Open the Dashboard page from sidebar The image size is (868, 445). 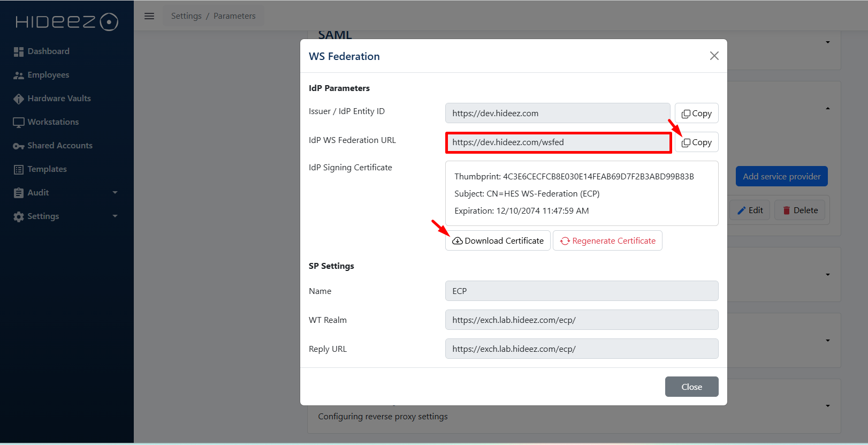point(48,51)
